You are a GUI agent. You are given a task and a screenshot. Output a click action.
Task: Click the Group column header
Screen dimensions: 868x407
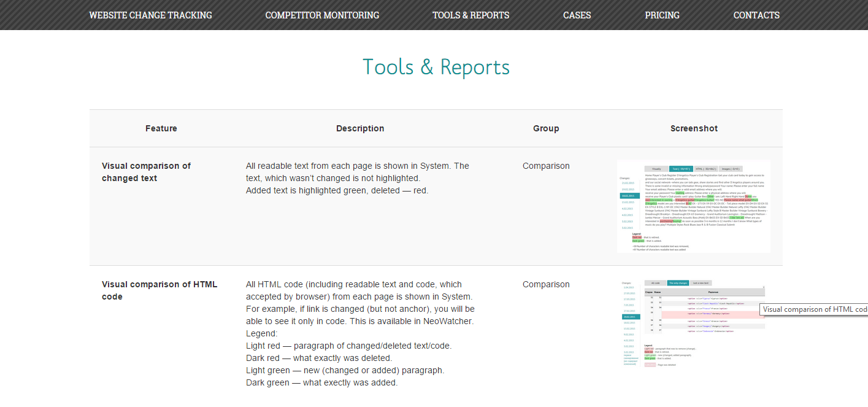(x=546, y=128)
